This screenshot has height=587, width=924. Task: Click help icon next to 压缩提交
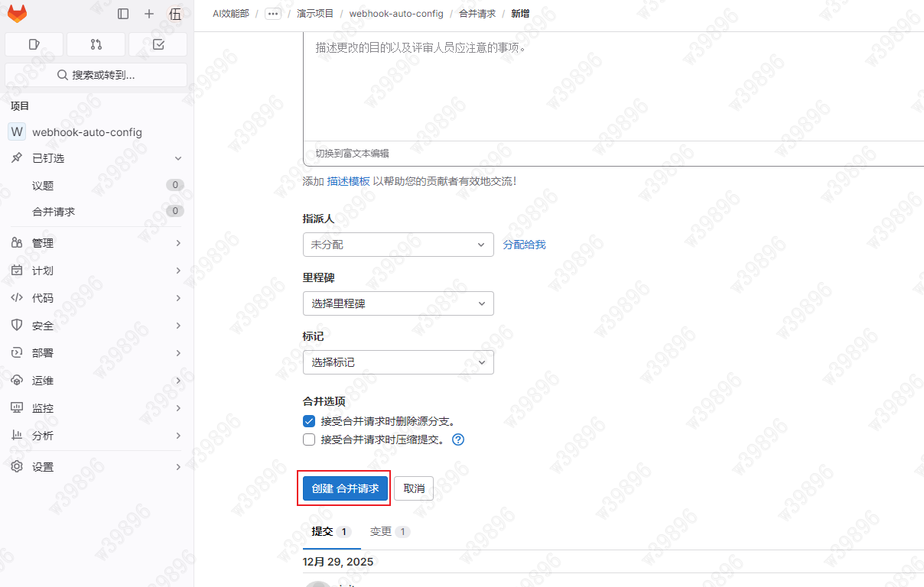point(458,439)
